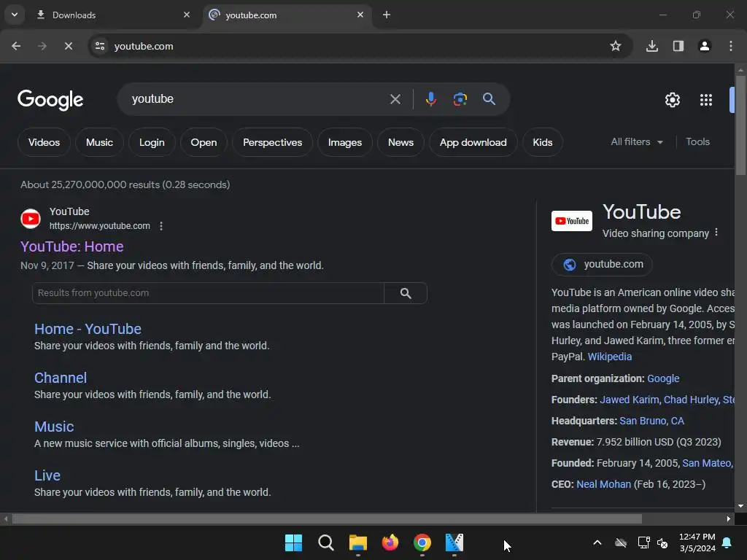
Task: Switch to Images results
Action: [x=345, y=142]
